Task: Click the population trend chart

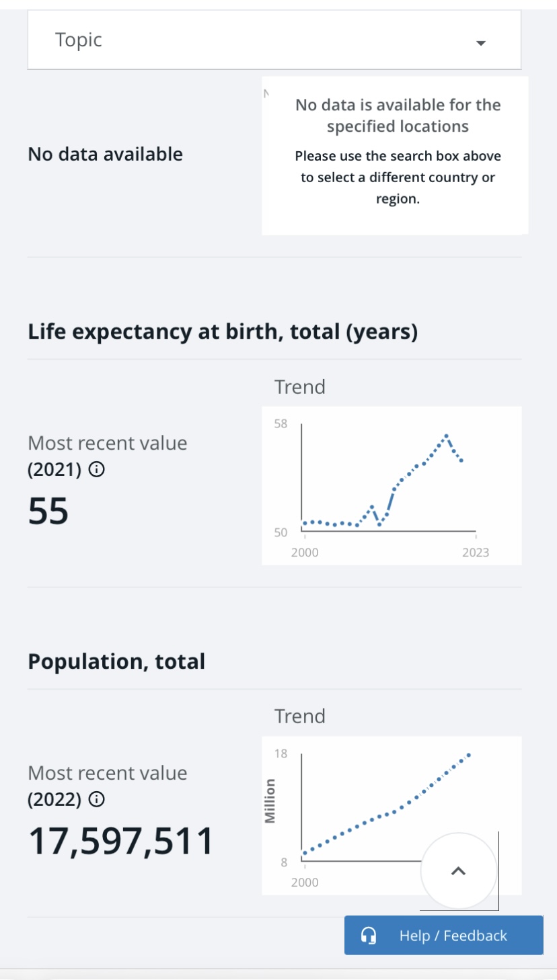Action: pos(392,815)
